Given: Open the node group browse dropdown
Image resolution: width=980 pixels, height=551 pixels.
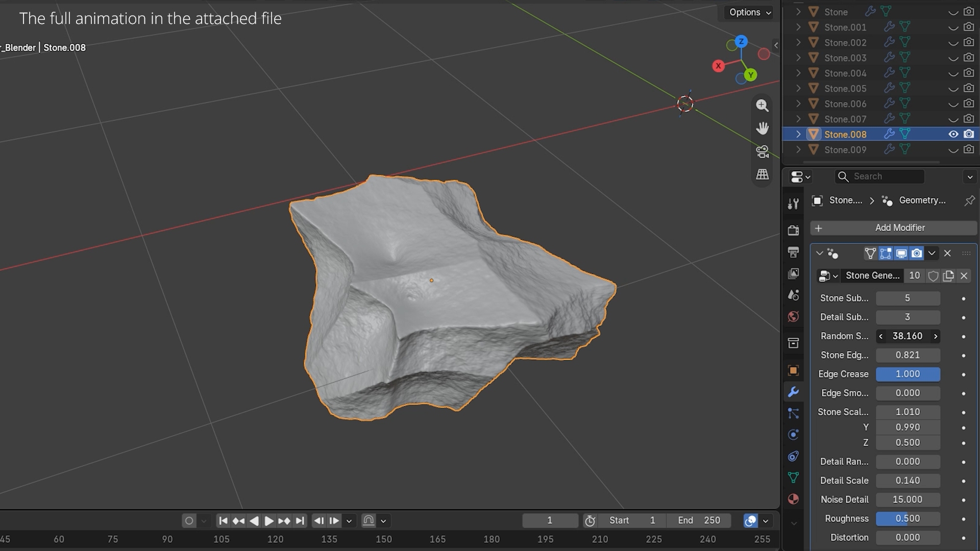Looking at the screenshot, I should point(828,276).
